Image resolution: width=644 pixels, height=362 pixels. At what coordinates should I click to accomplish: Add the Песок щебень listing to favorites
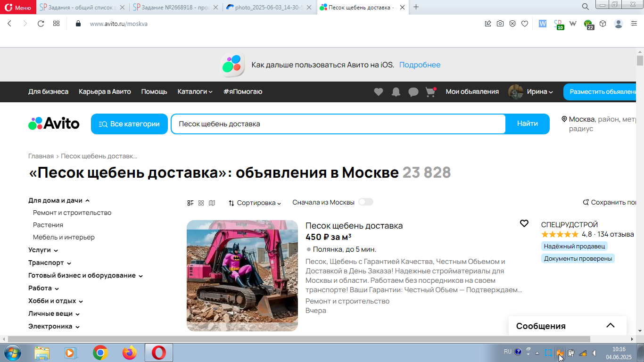[x=524, y=223]
